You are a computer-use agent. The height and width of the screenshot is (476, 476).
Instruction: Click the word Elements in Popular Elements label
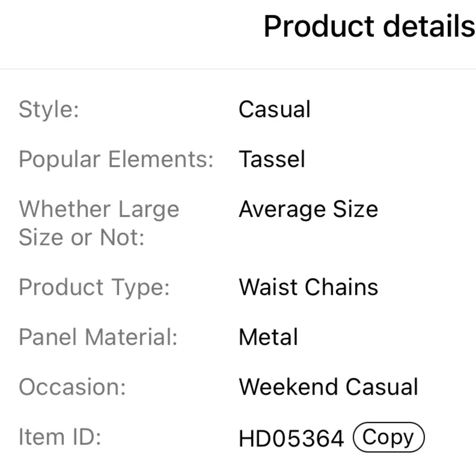[161, 159]
